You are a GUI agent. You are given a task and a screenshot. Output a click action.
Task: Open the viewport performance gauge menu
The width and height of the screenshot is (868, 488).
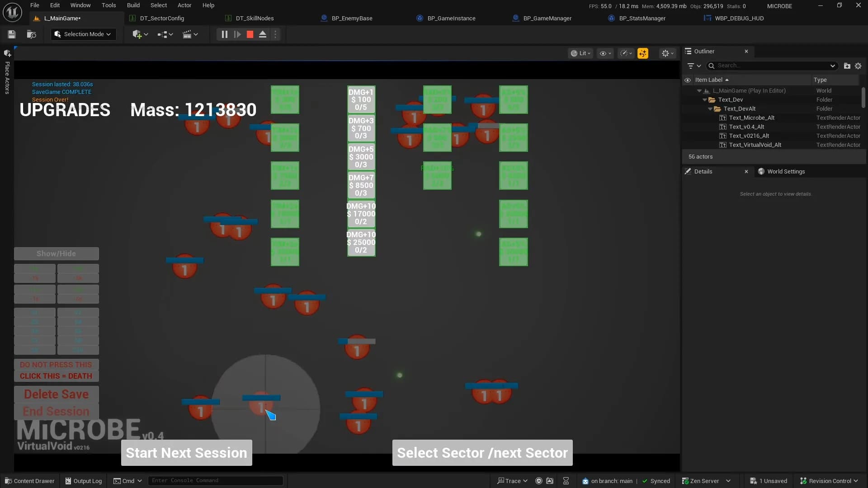(626, 53)
